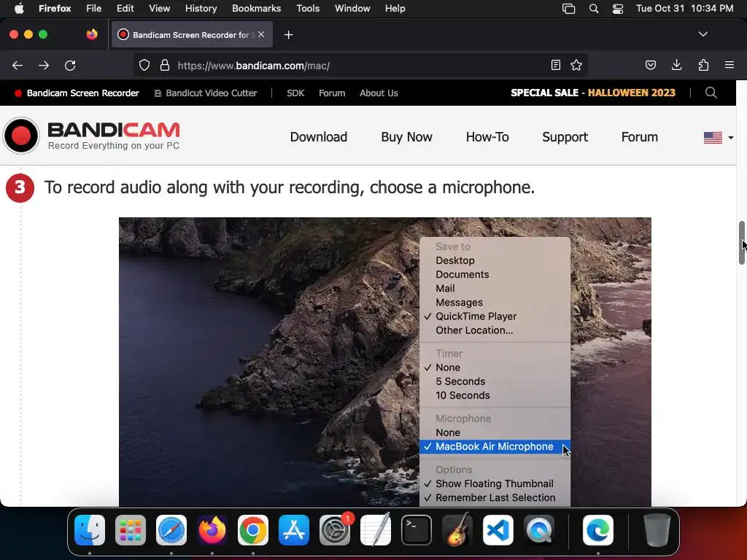Open Finder from the Dock
Image resolution: width=747 pixels, height=560 pixels.
click(x=90, y=530)
